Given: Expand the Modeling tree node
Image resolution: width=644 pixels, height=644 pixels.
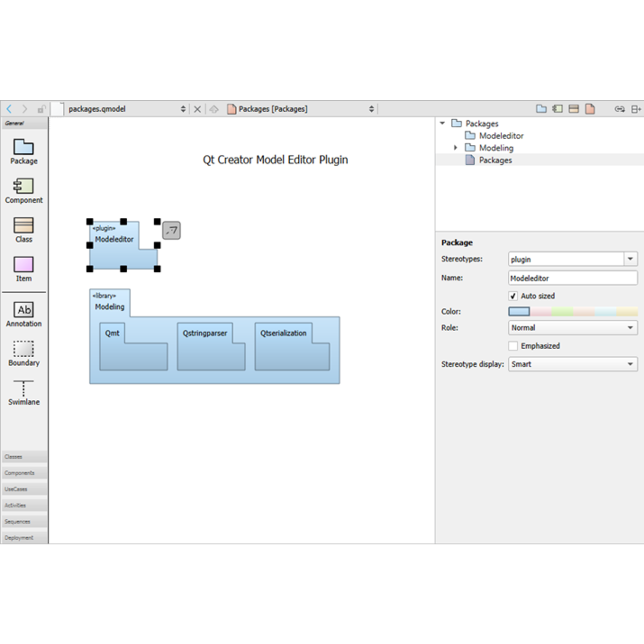Looking at the screenshot, I should tap(455, 148).
